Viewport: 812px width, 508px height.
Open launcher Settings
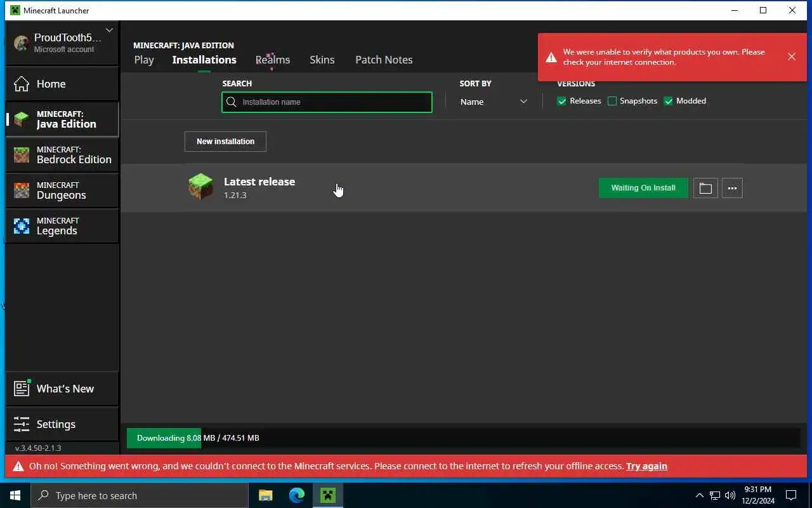click(62, 424)
